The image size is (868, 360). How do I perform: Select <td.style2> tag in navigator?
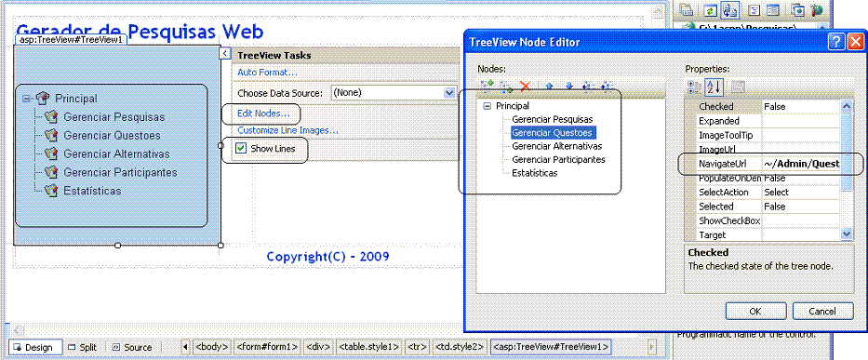click(460, 347)
